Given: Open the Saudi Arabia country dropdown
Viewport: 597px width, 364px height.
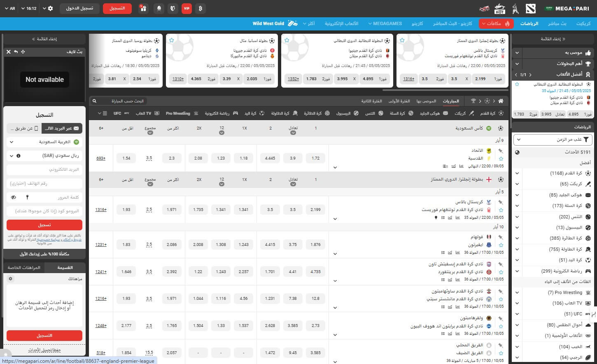Looking at the screenshot, I should 44,142.
